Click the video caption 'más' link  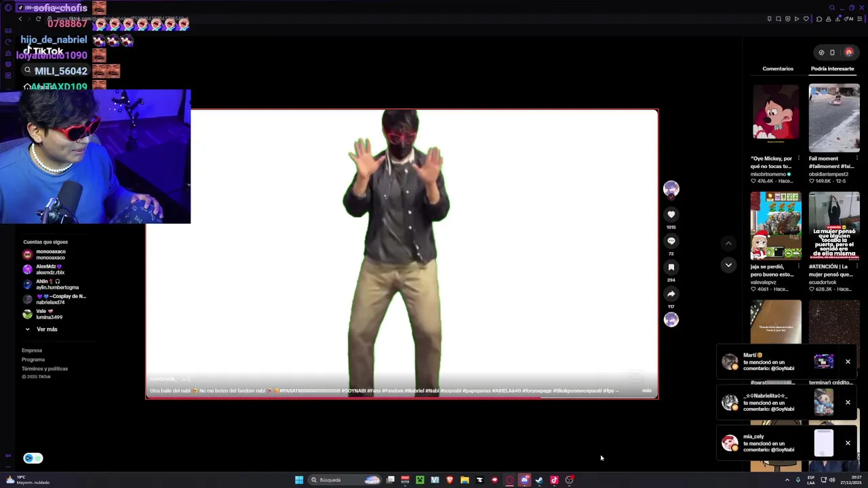pos(646,391)
